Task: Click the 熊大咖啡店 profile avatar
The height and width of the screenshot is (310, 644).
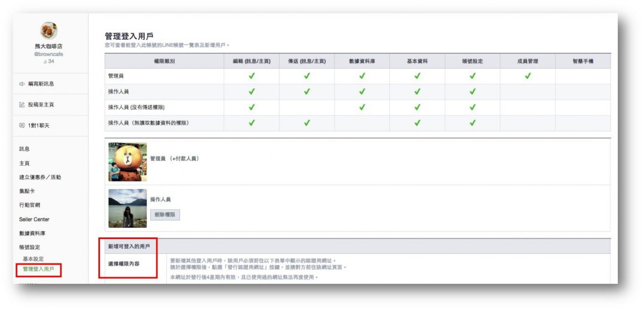Action: 49,30
